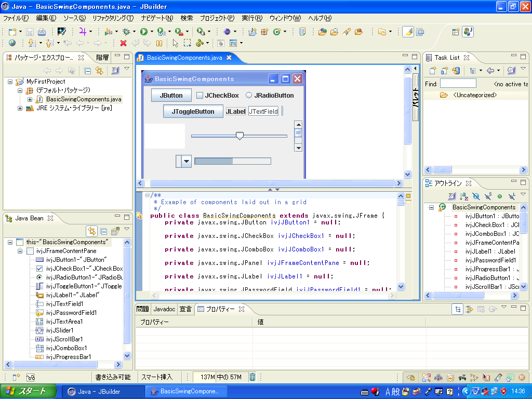
Task: Run the program with green play icon
Action: coord(143,32)
